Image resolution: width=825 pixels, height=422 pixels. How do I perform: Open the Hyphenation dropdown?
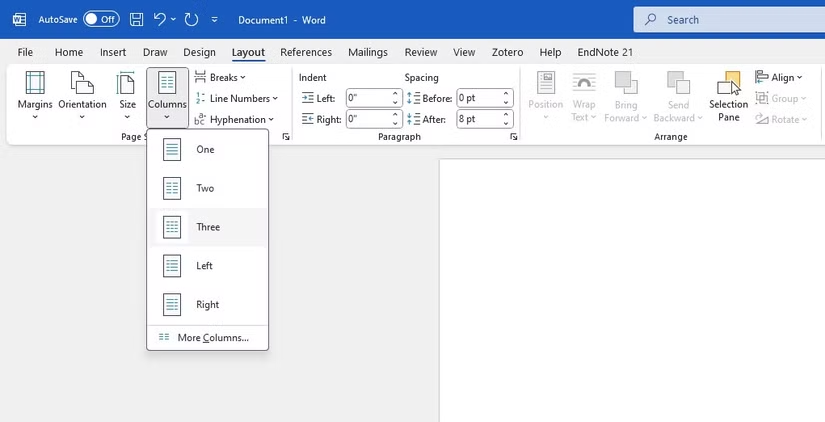click(234, 119)
